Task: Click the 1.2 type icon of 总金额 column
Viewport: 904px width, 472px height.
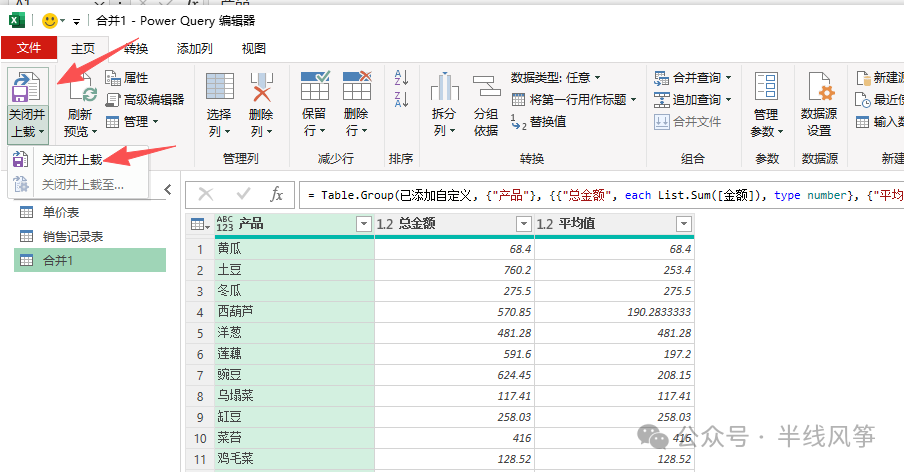Action: 385,224
